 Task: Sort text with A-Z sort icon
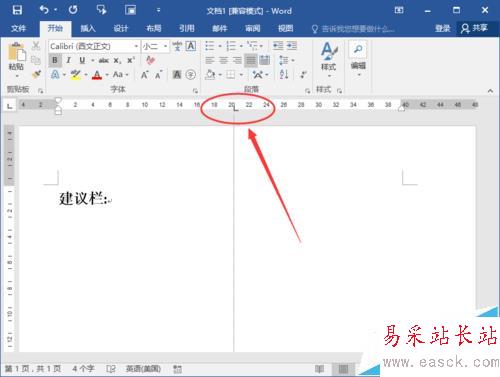point(284,74)
